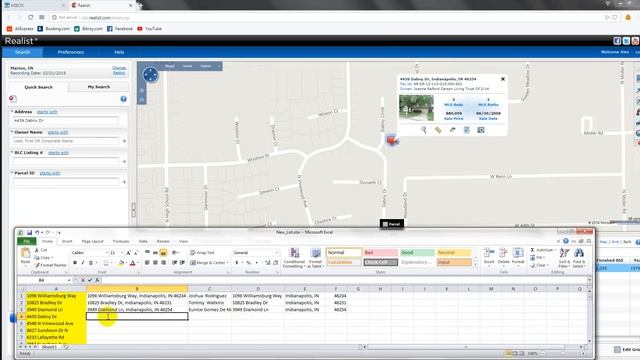
Task: Click the red property marker on the map
Action: coord(392,140)
